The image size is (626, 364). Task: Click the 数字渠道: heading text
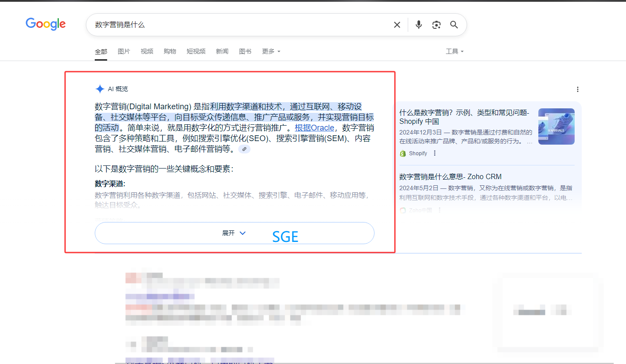(110, 184)
